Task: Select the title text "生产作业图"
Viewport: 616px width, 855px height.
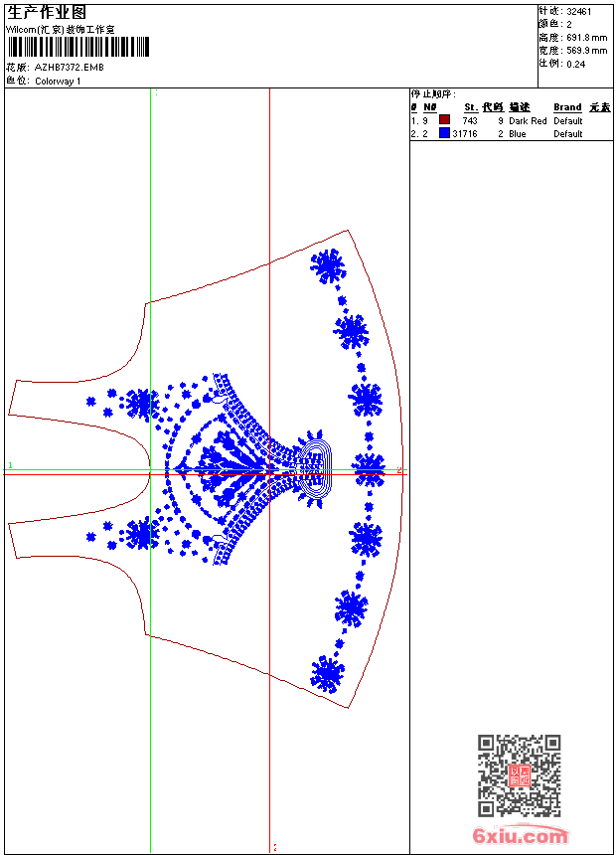Action: click(46, 13)
